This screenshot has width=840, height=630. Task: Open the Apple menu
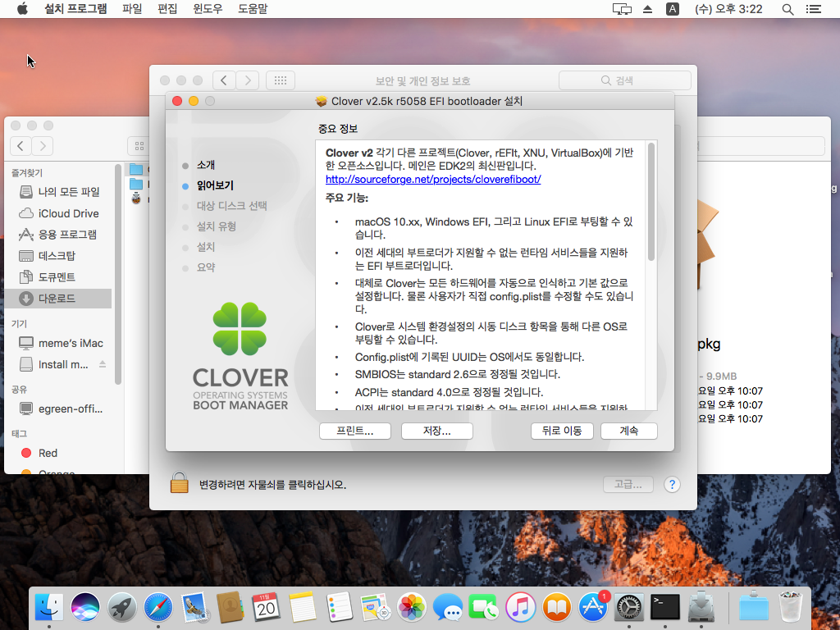click(x=22, y=8)
